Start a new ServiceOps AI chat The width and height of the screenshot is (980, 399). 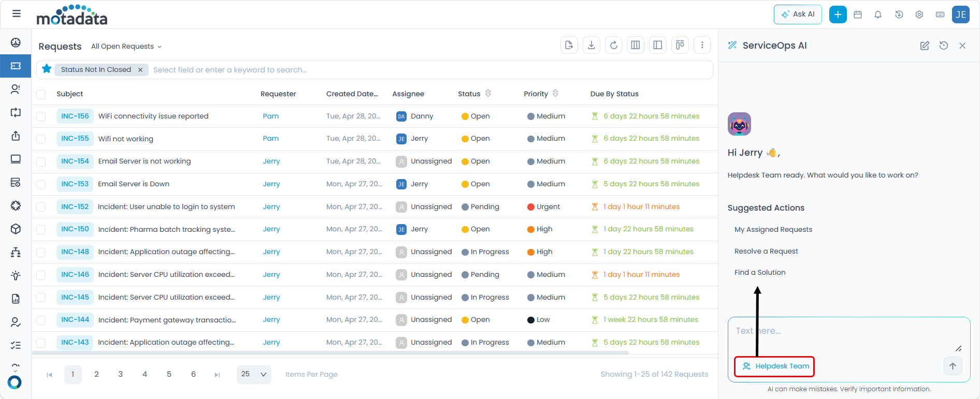pos(925,46)
